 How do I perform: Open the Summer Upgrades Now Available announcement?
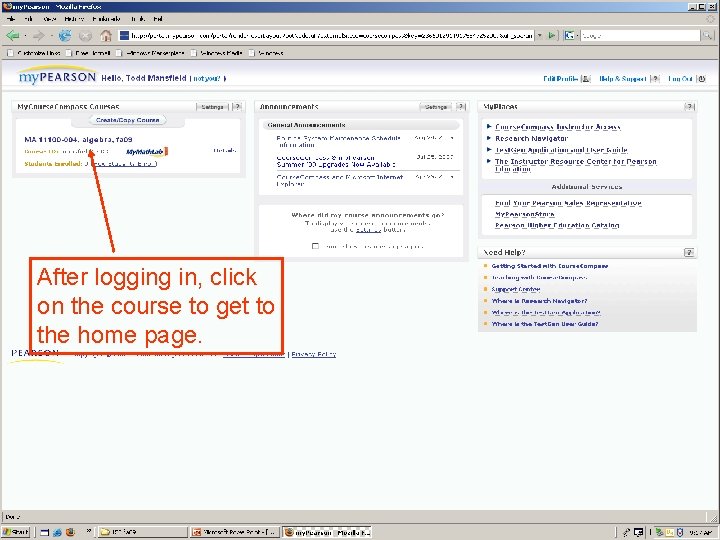336,161
